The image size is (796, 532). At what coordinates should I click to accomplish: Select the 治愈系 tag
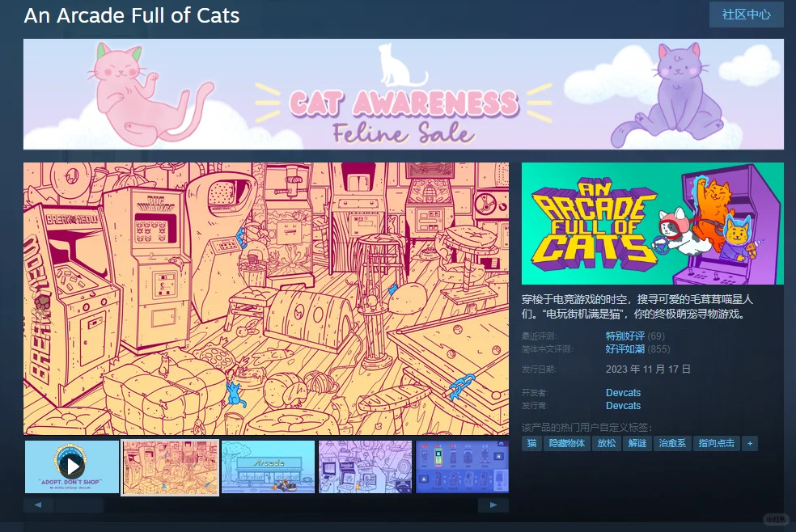coord(672,443)
